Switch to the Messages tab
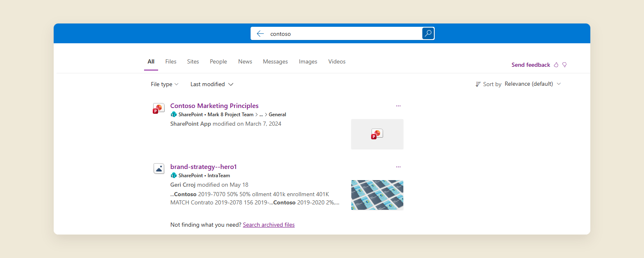644x258 pixels. [275, 61]
